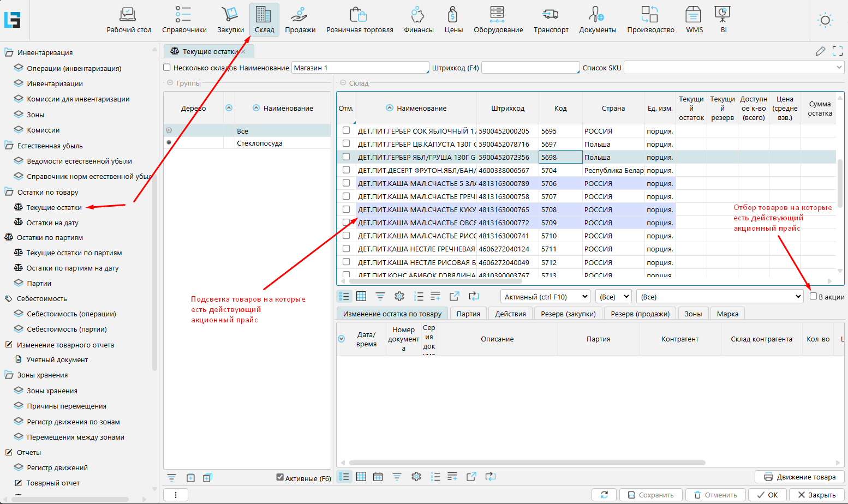
Task: Toggle the light theme sun icon
Action: click(x=825, y=21)
